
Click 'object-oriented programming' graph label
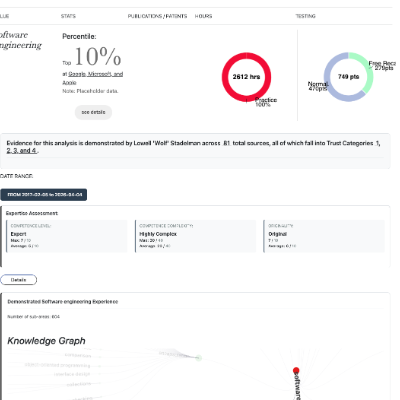[x=57, y=365]
